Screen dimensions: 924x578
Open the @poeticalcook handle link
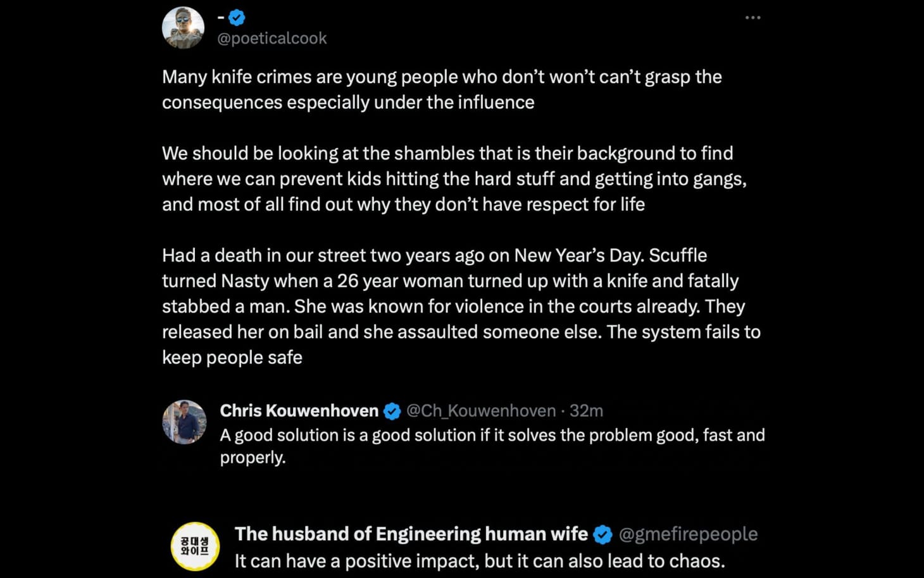(x=272, y=39)
